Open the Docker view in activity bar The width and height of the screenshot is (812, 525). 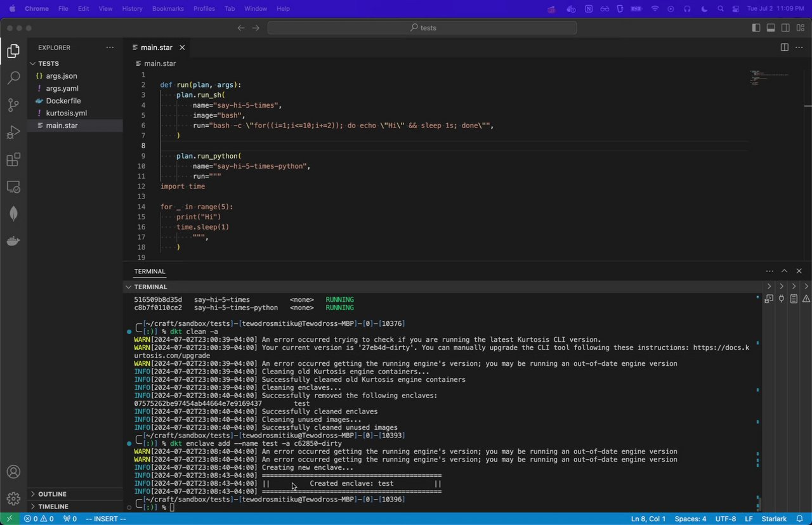coord(13,241)
